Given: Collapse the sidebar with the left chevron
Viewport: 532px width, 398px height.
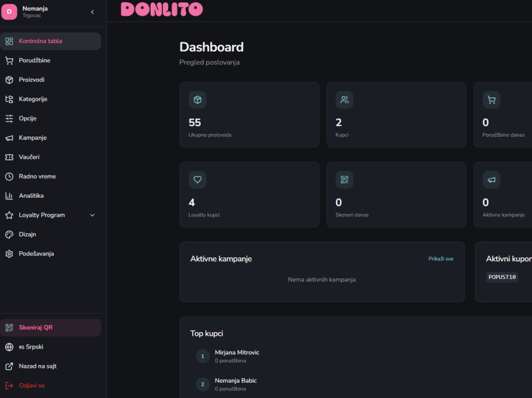Looking at the screenshot, I should [92, 12].
